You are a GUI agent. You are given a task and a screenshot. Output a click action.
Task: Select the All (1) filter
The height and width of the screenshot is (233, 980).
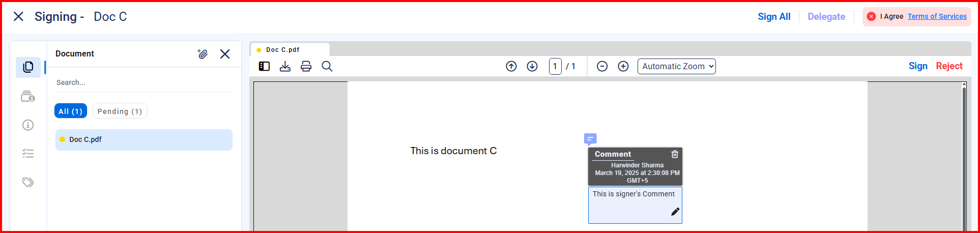pyautogui.click(x=70, y=111)
